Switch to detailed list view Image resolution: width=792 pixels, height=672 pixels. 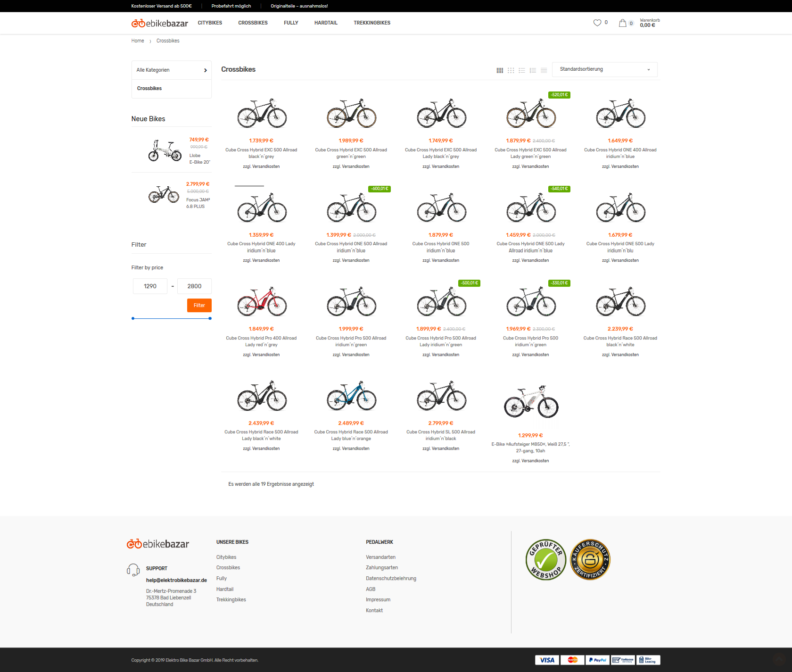tap(533, 70)
